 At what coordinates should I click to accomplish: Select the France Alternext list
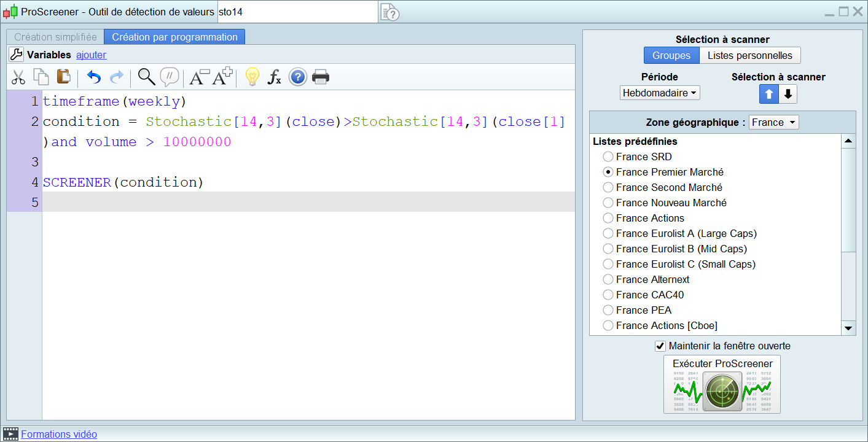click(608, 279)
